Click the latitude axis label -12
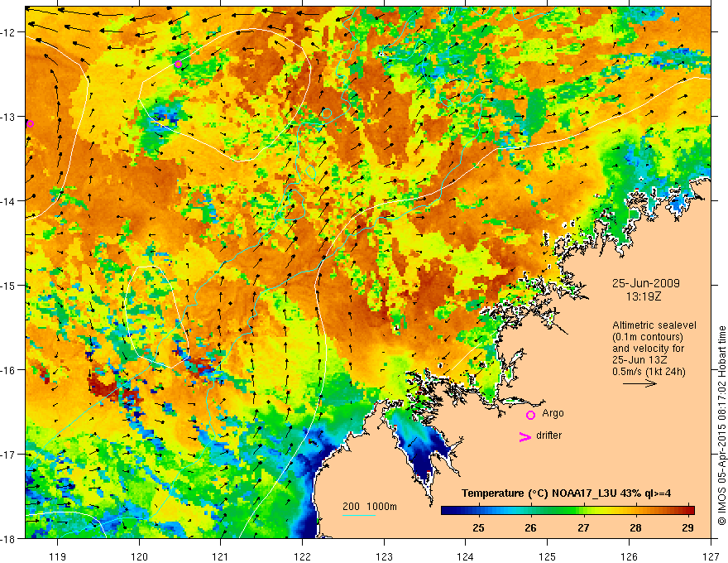Image resolution: width=728 pixels, height=563 pixels. [x=10, y=32]
